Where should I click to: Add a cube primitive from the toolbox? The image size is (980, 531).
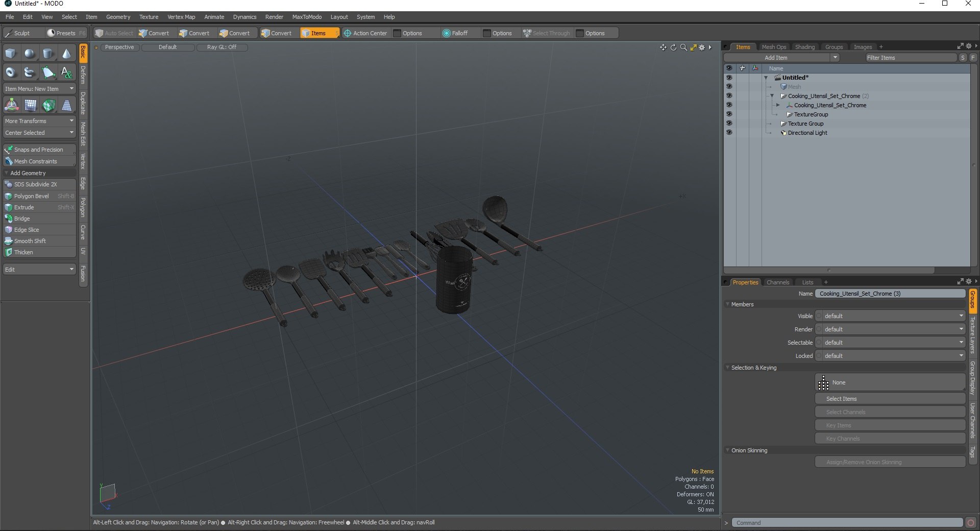point(11,54)
